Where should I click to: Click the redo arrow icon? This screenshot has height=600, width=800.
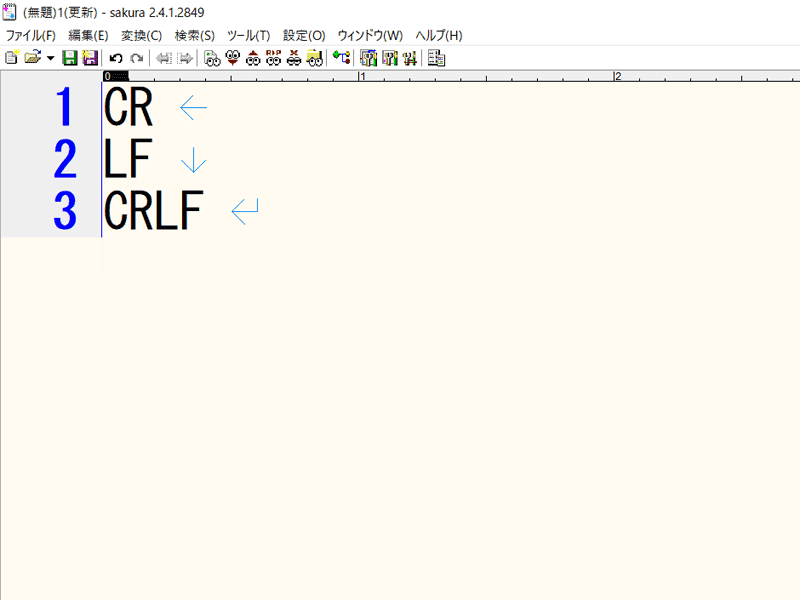[136, 58]
